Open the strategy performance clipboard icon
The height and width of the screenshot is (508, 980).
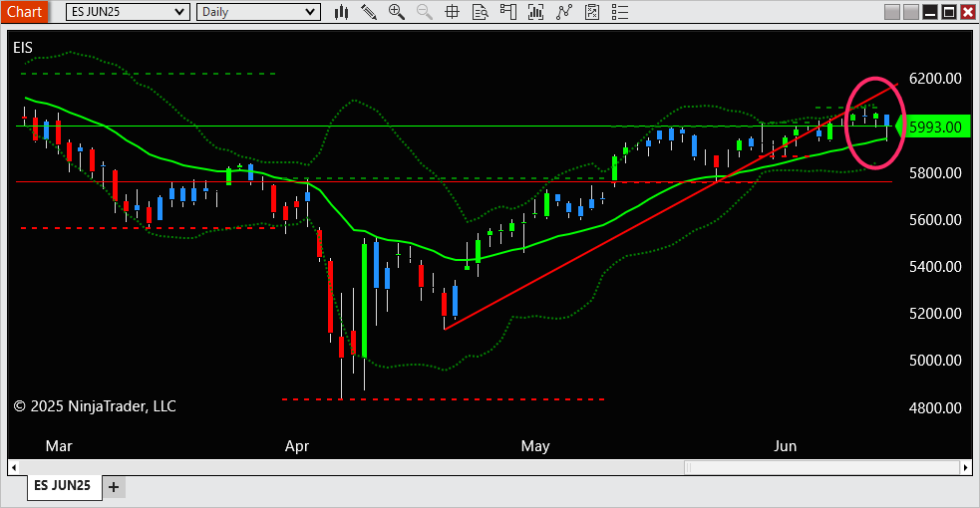592,12
